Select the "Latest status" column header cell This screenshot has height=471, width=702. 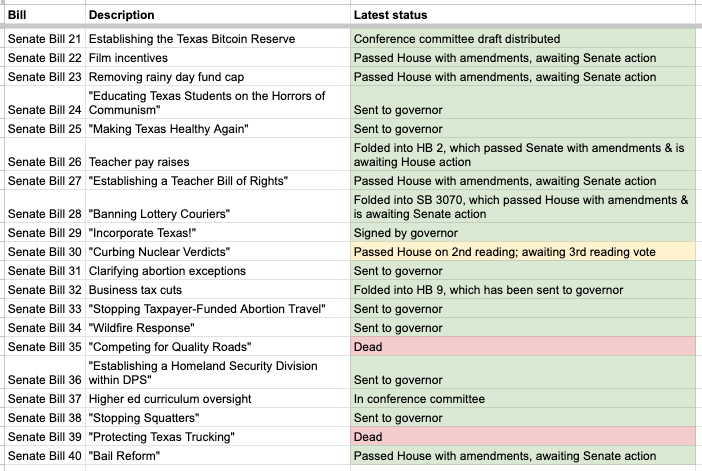pyautogui.click(x=523, y=15)
